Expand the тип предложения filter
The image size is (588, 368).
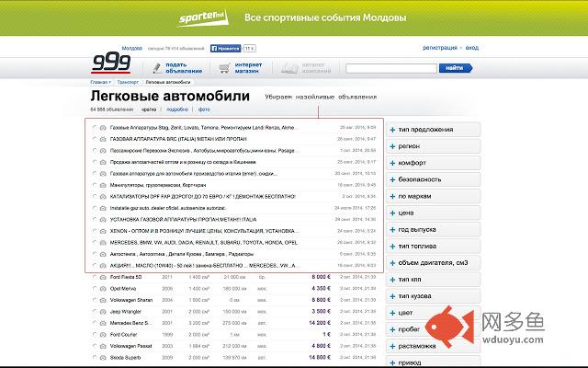[433, 130]
